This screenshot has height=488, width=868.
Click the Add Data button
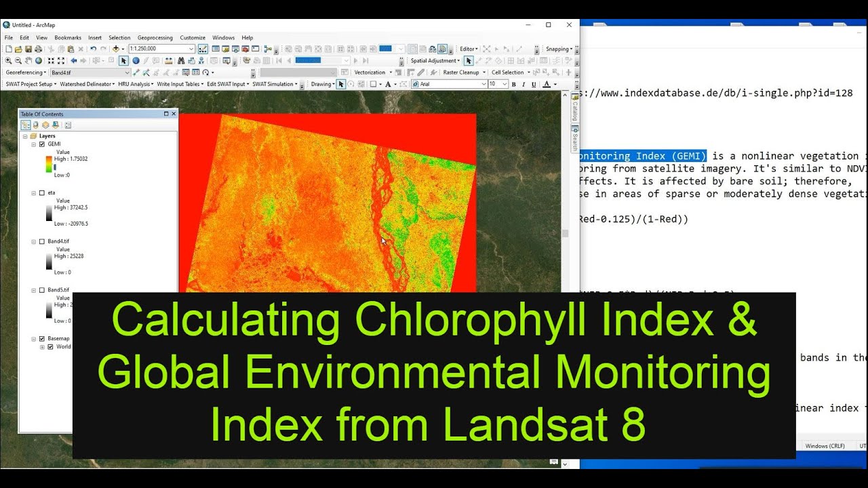[x=116, y=49]
